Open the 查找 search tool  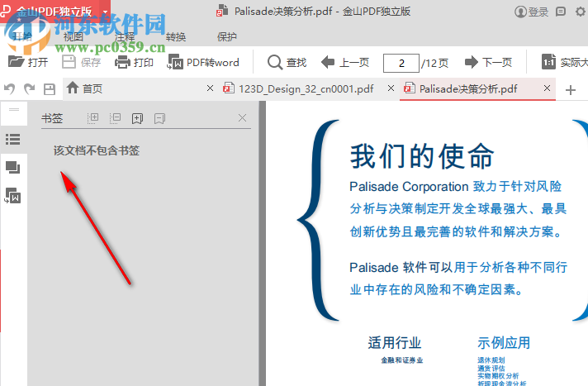[287, 62]
